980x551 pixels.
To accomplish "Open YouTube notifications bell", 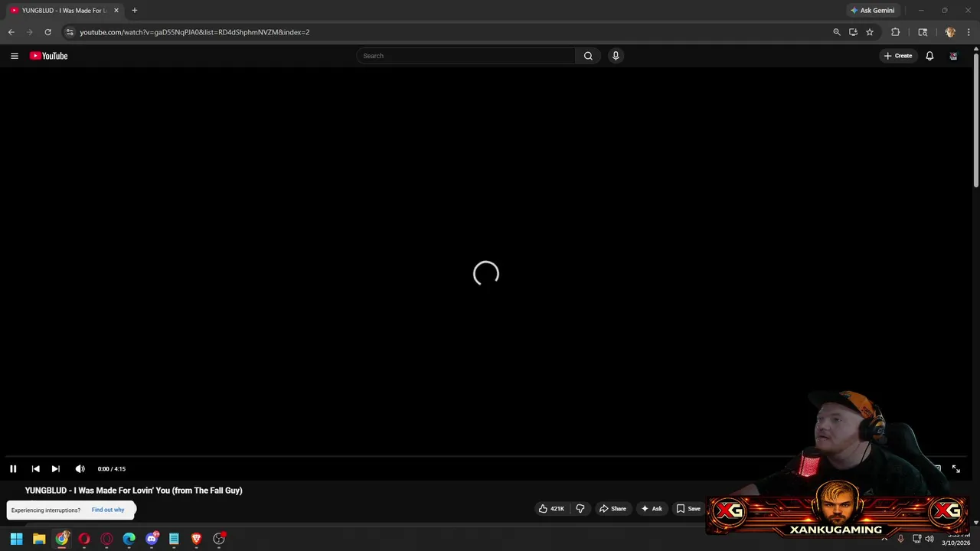I will [x=929, y=56].
